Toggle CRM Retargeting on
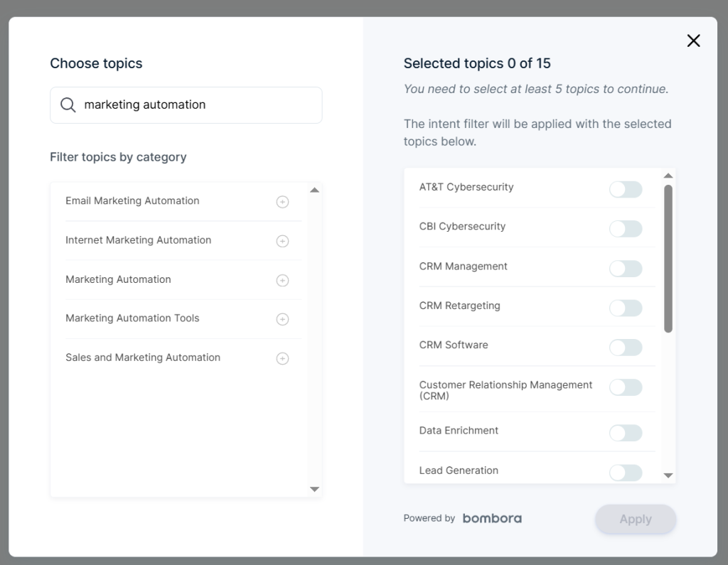The height and width of the screenshot is (565, 728). (626, 308)
